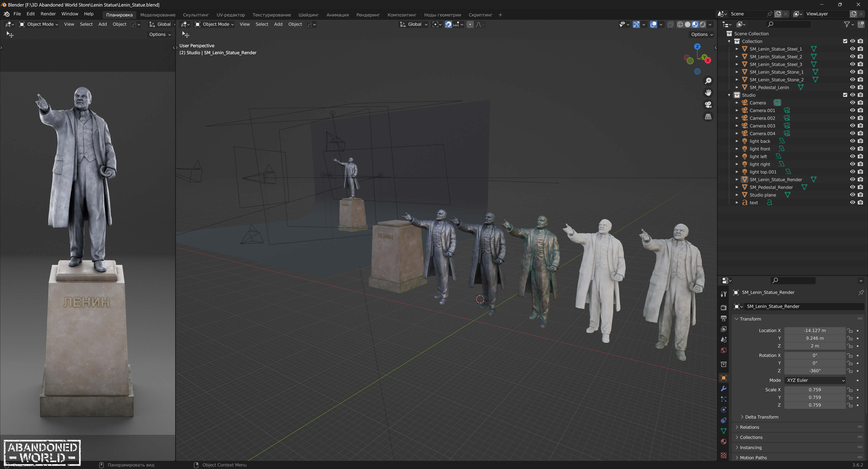
Task: Open the Render menu
Action: 48,14
